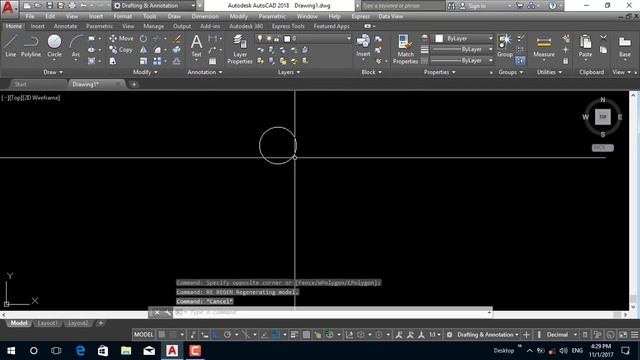640x360 pixels.
Task: Click the ViewCube TOP face
Action: (602, 117)
